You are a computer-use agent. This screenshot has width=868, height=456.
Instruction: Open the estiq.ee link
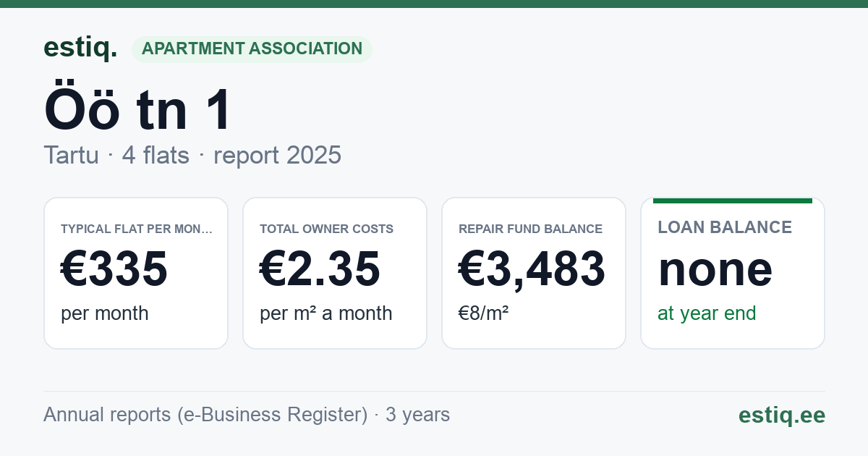click(x=782, y=415)
